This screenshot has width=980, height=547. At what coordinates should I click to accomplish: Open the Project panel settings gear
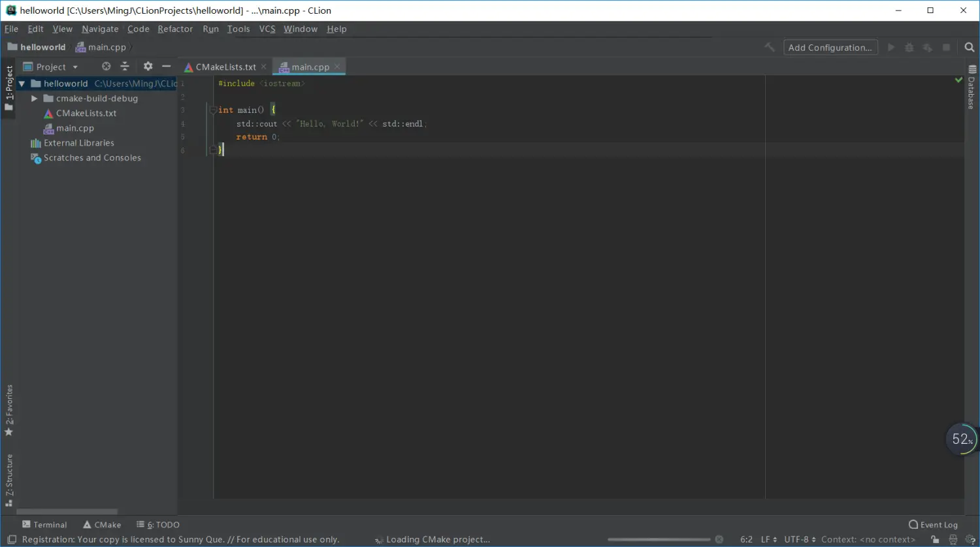click(148, 67)
